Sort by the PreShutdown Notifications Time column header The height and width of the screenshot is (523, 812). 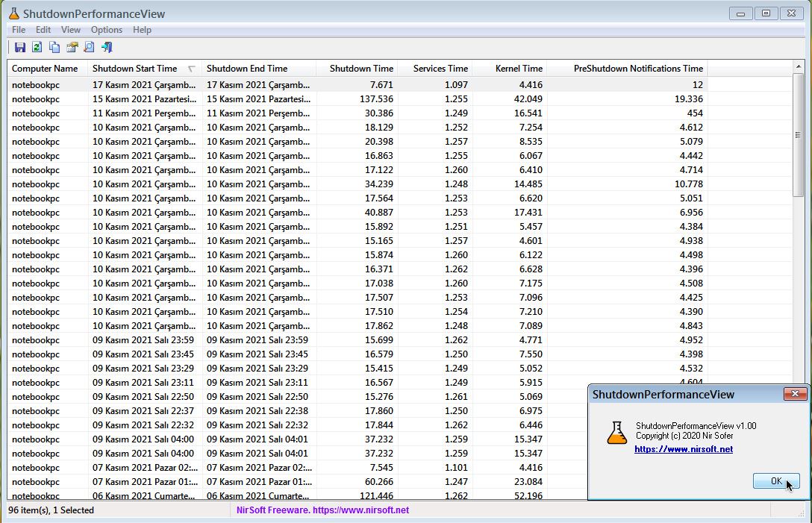627,69
